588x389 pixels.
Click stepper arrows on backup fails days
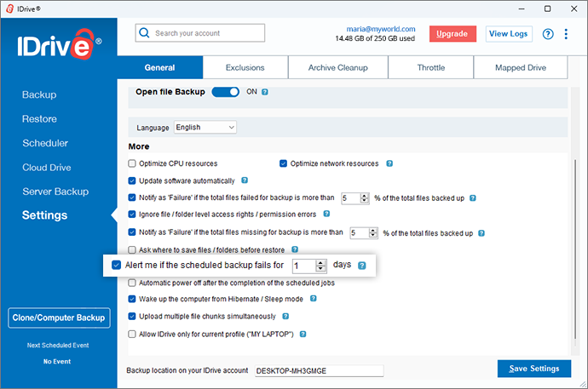320,266
